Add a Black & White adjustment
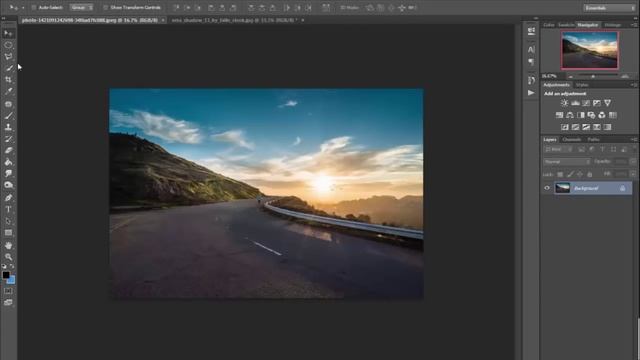Screen dimensions: 640x360 (580, 115)
